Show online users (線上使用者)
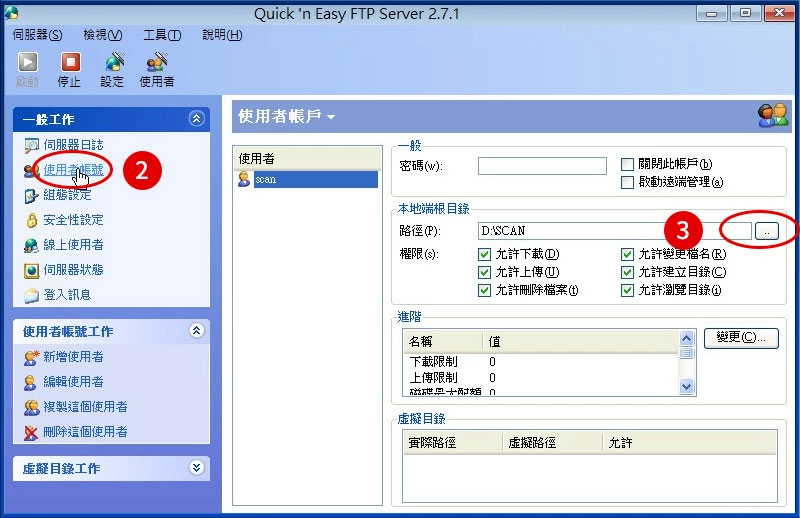Image resolution: width=800 pixels, height=518 pixels. (72, 245)
